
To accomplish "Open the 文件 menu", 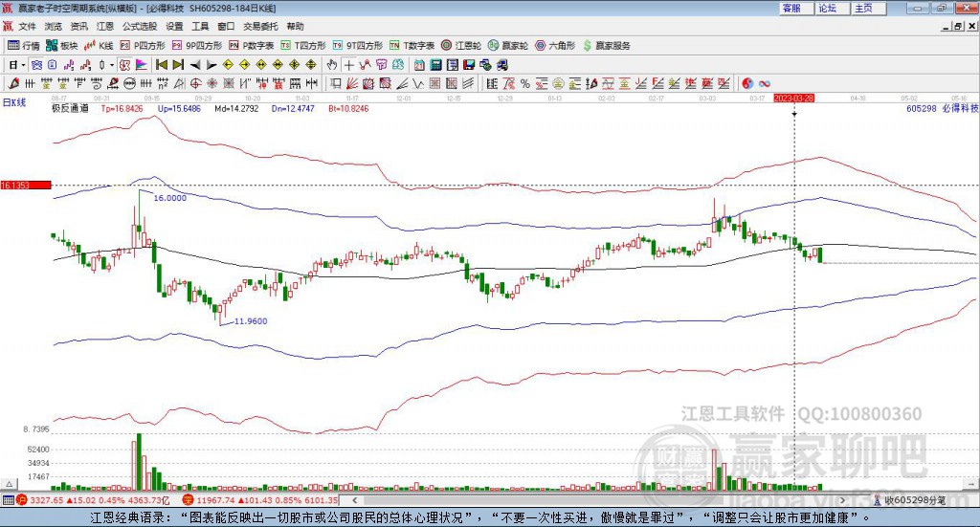I will [x=27, y=26].
